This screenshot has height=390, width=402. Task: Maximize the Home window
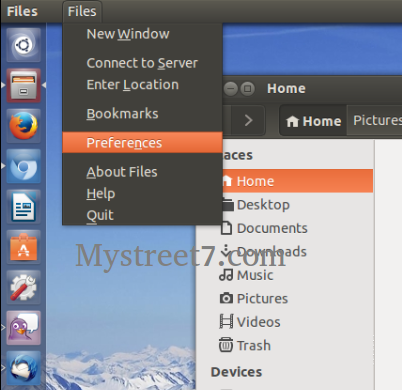click(x=247, y=89)
